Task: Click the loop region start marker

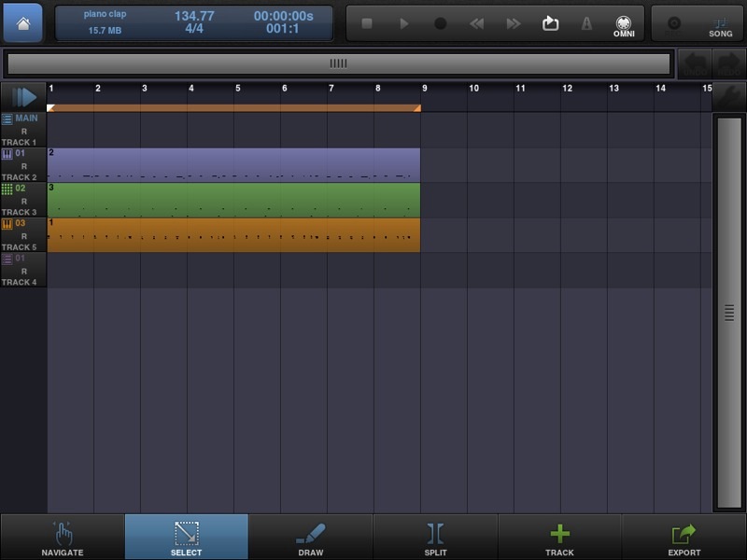Action: coord(50,108)
